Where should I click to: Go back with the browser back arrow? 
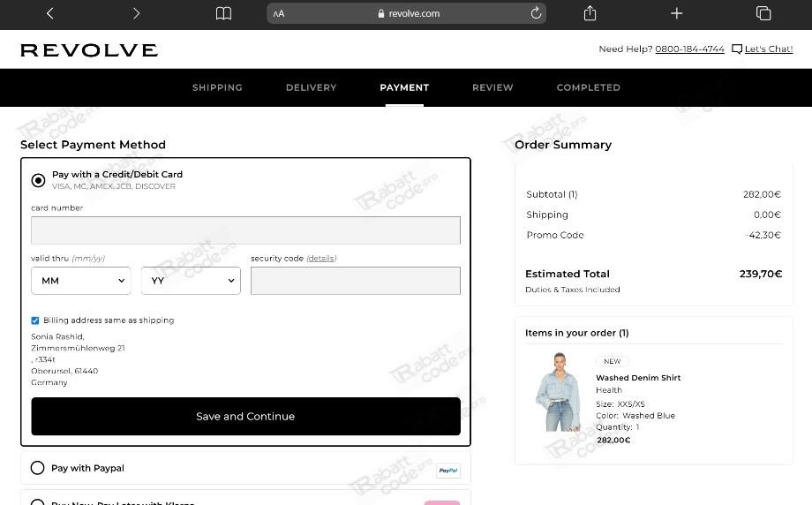tap(50, 13)
